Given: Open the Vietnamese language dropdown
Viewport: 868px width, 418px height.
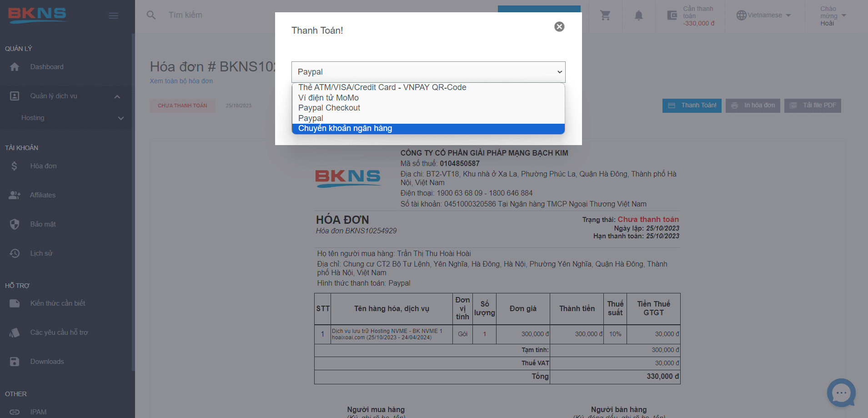Looking at the screenshot, I should pyautogui.click(x=769, y=15).
